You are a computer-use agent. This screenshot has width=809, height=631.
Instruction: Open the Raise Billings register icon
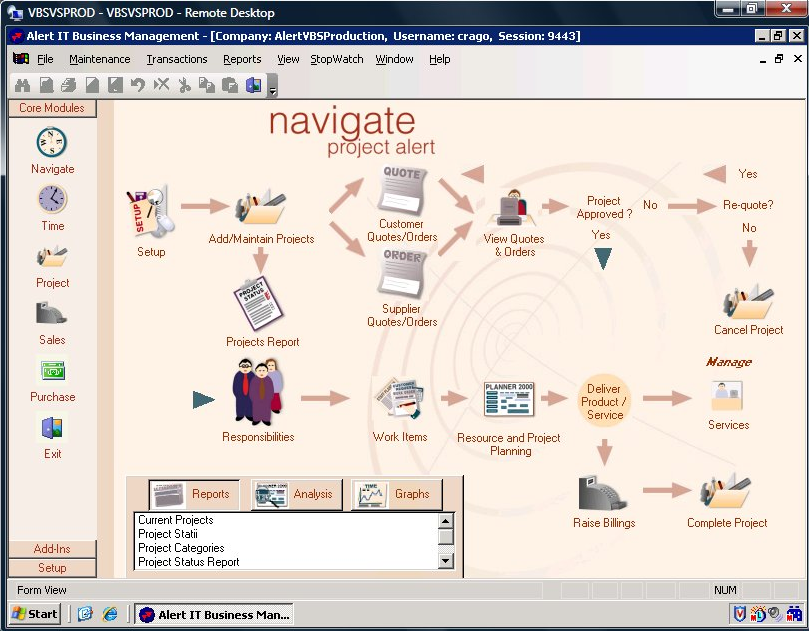(603, 494)
